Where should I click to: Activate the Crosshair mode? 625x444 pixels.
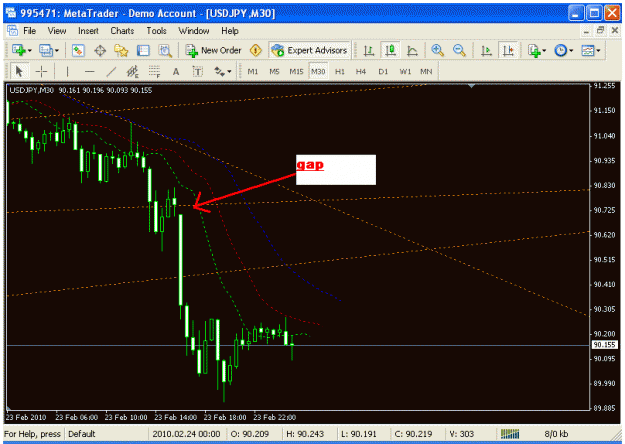(x=41, y=72)
